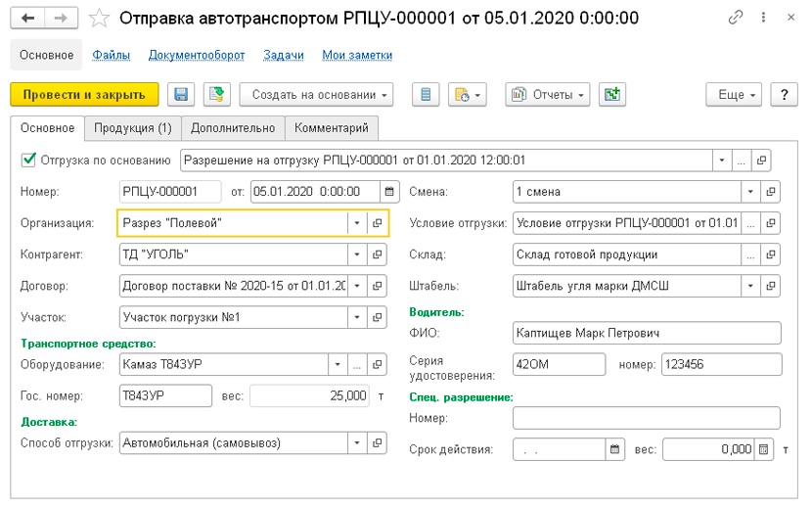Click the save (floppy disk) icon
Viewport: 812px width, 508px height.
tap(180, 95)
